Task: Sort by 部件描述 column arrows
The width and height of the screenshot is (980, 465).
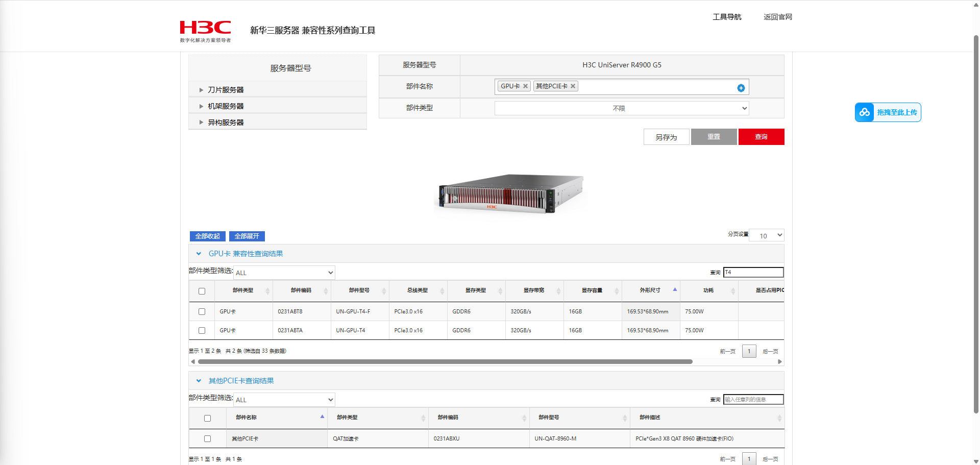Action: pos(779,418)
